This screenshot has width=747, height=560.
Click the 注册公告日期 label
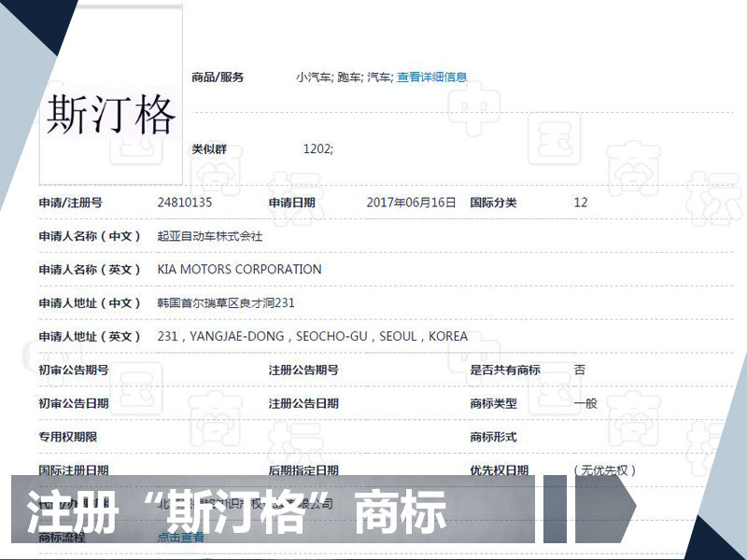coord(303,403)
